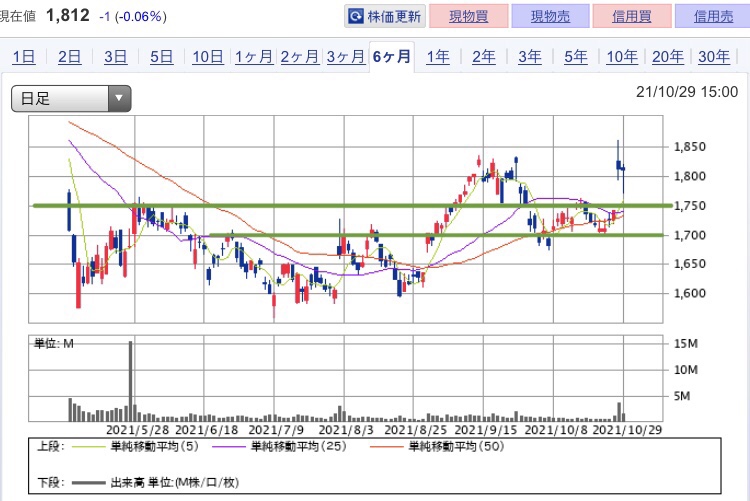Screen dimensions: 750x501
Task: Click the tallest volume bar near 2021/5/28
Action: tap(131, 381)
